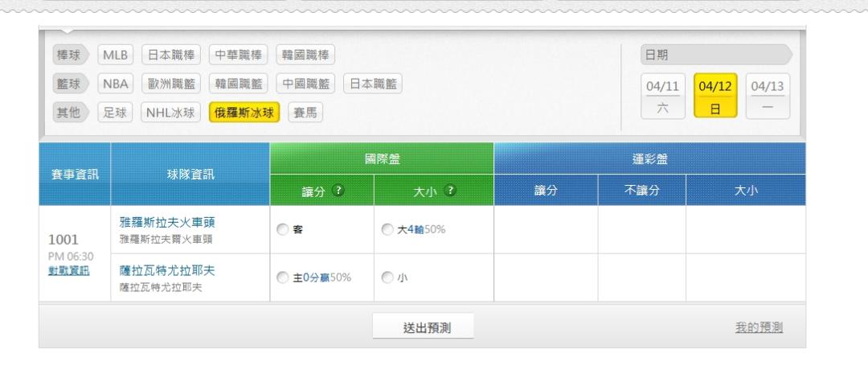Select the 中華職棒 league tab
868x374 pixels.
(x=237, y=57)
